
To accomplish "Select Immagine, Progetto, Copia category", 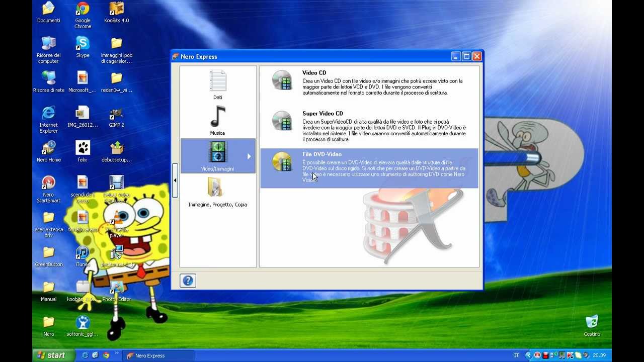I will [x=218, y=193].
